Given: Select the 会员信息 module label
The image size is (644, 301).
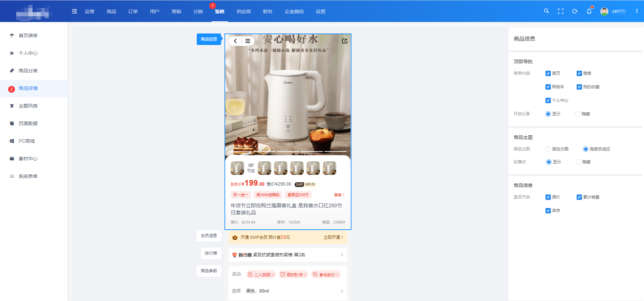Looking at the screenshot, I should click(x=209, y=236).
